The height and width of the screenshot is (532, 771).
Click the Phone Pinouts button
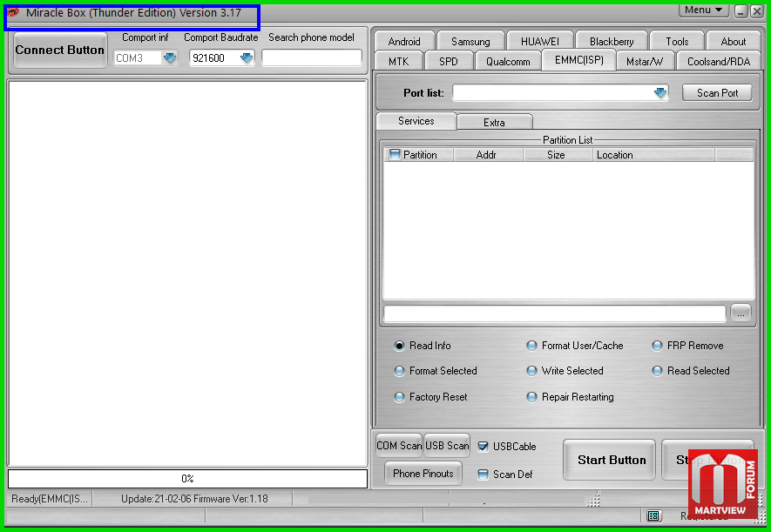coord(423,474)
